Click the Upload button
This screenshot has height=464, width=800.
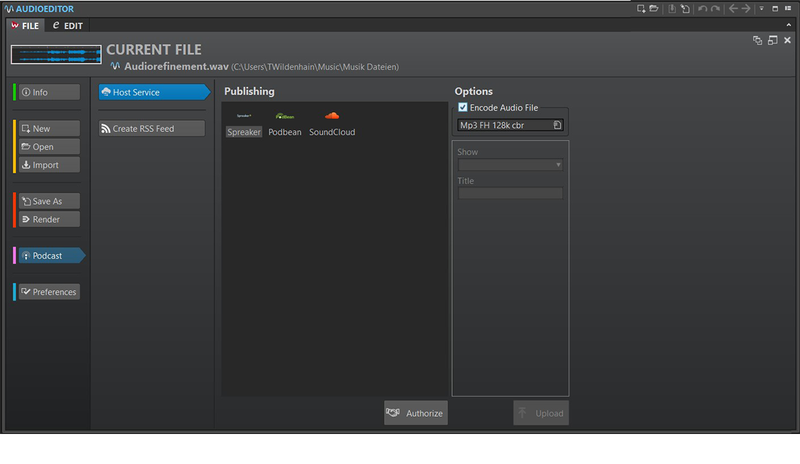click(x=541, y=413)
